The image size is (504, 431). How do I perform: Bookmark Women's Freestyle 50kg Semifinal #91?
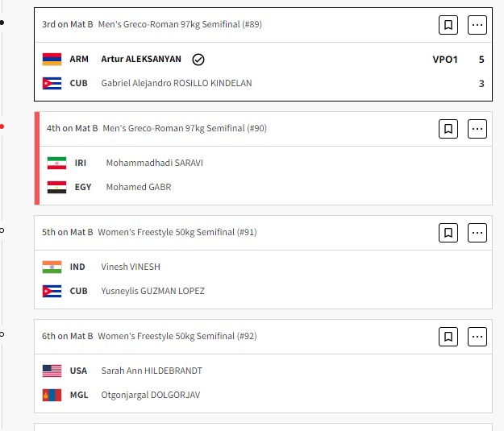point(448,233)
